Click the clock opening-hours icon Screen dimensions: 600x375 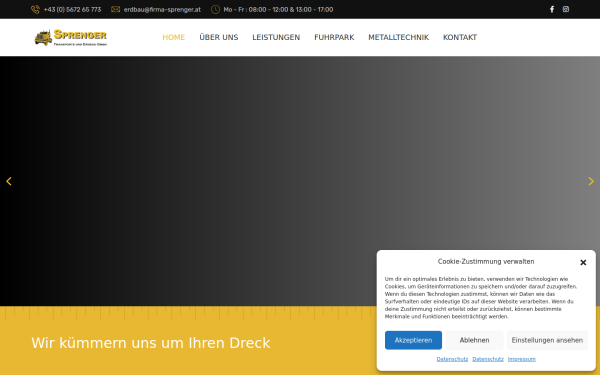[215, 10]
